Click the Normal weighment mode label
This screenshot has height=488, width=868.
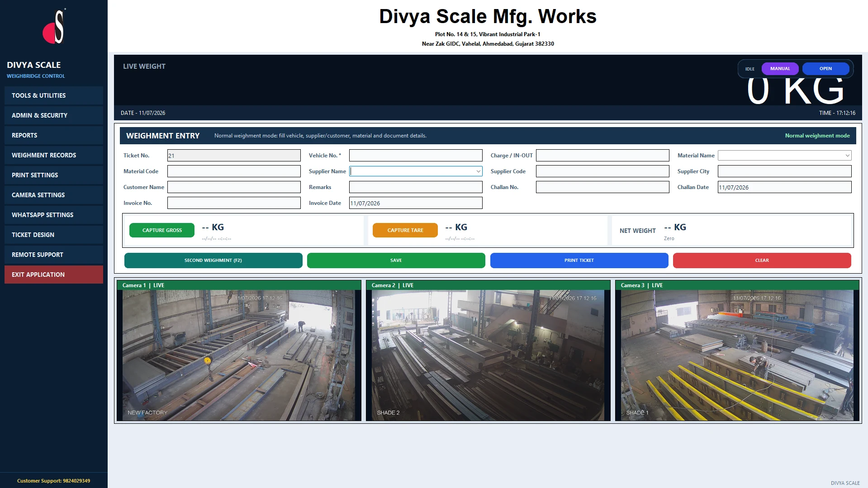[817, 136]
